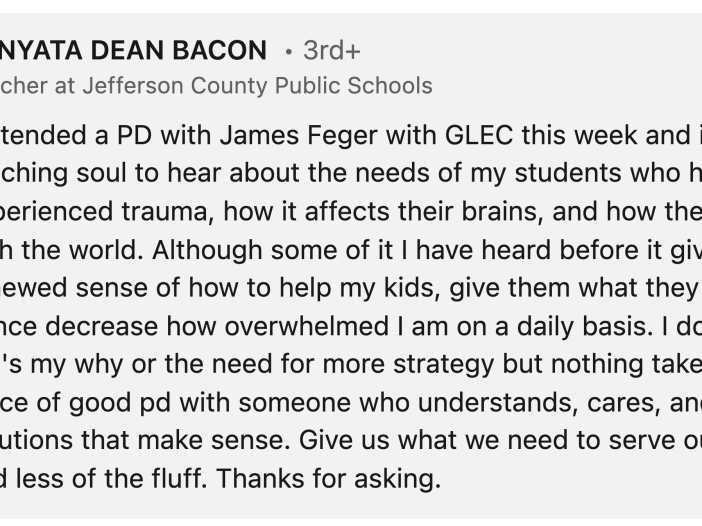The image size is (702, 526).
Task: Open the DEAN BACON commenter profile name
Action: [x=133, y=50]
